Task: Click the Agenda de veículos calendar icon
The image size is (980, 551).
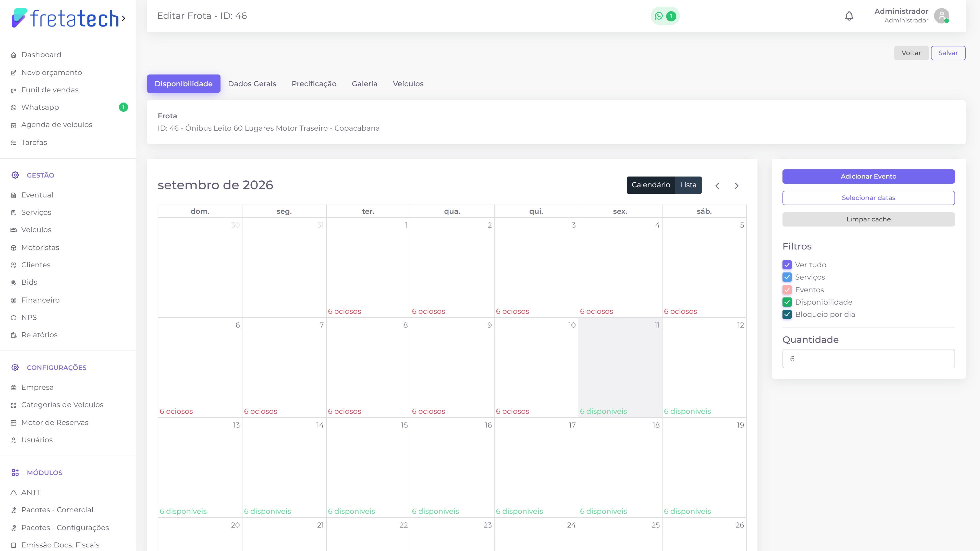Action: point(14,125)
